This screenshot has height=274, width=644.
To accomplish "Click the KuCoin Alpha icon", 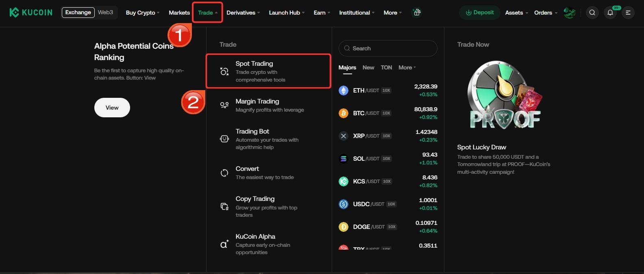I will coord(224,244).
